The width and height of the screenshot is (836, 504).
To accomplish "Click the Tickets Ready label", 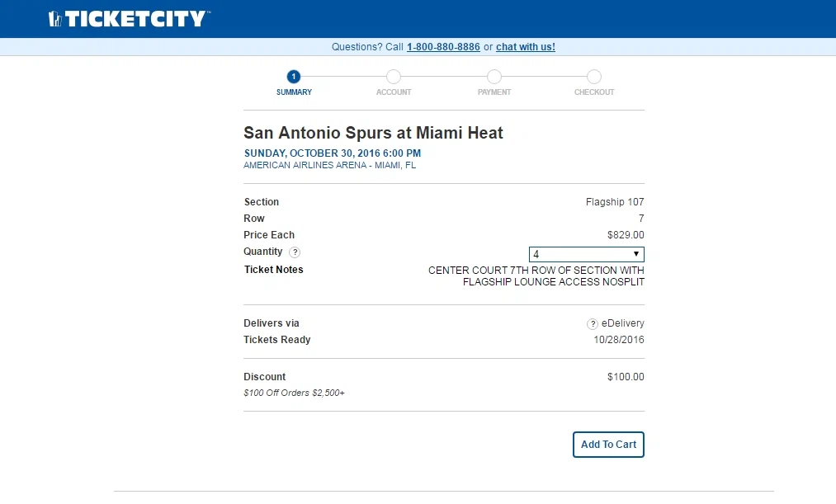I will click(277, 340).
